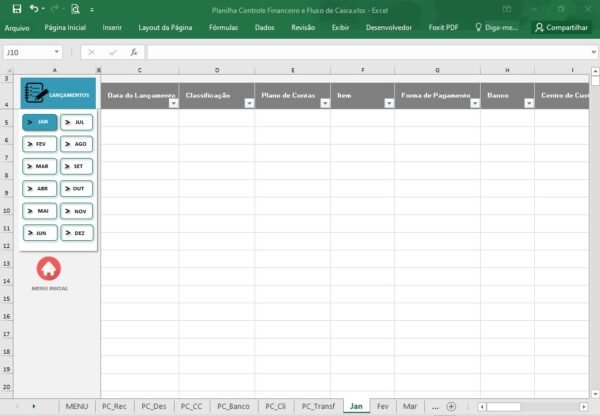Show more sheet tabs with ellipsis

435,407
